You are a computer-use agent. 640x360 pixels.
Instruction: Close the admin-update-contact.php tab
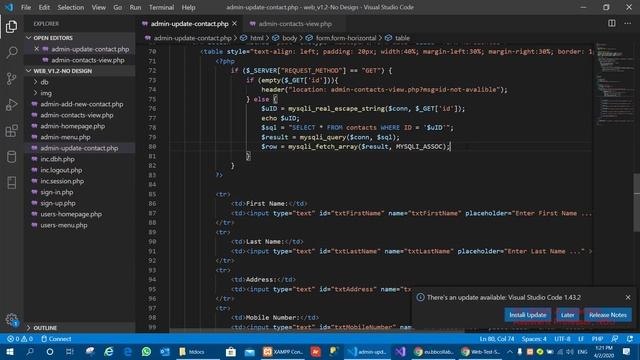point(234,24)
